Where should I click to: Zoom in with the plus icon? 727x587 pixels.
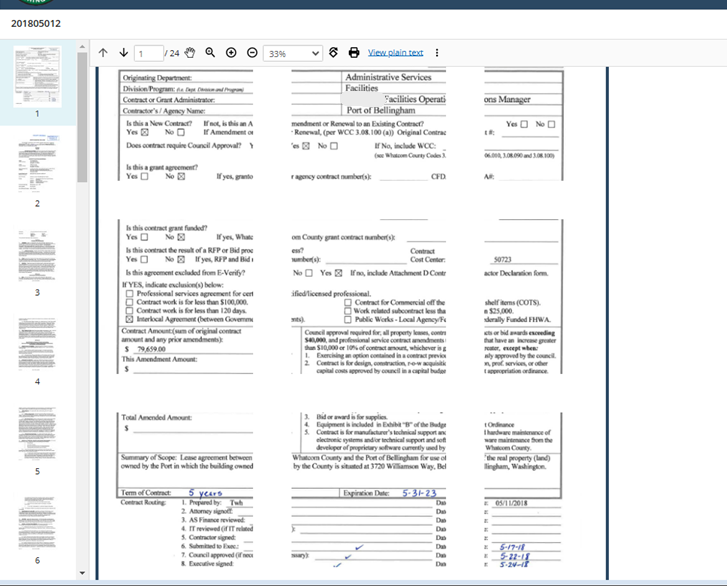(231, 52)
